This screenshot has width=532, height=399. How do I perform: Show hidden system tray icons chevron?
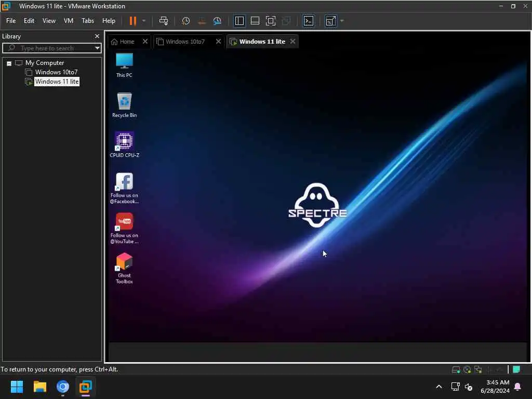point(438,387)
